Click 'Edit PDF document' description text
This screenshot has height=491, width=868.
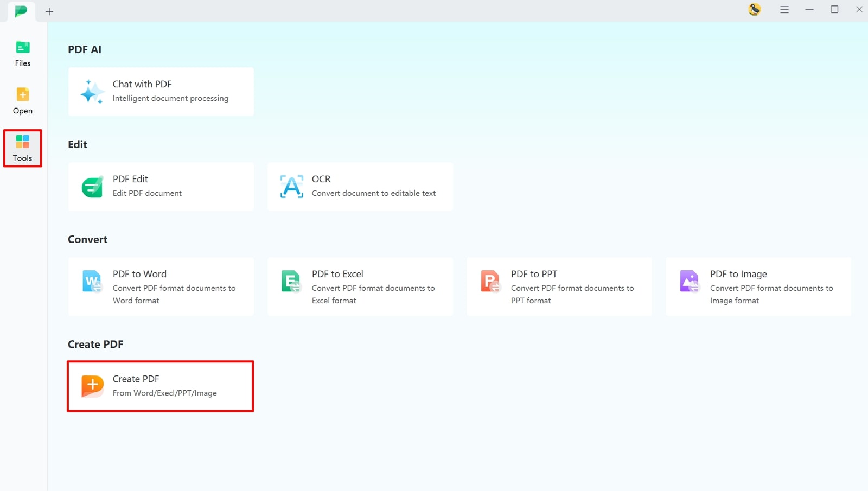pos(147,193)
